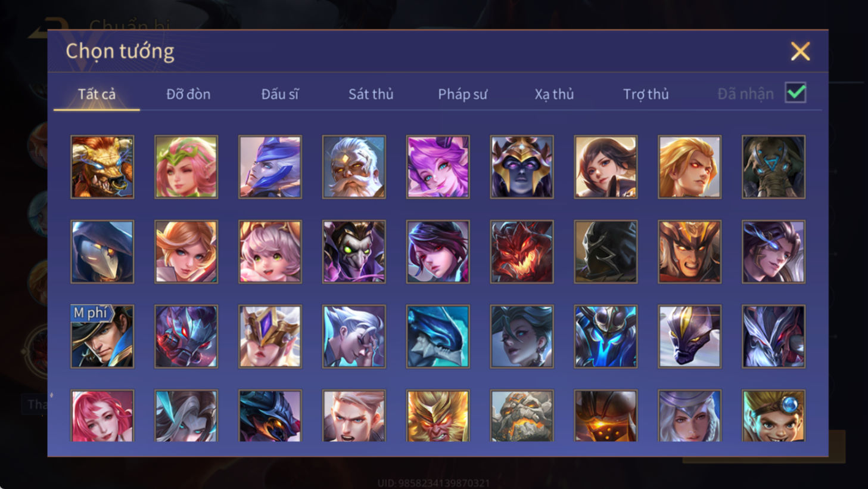Pick the goggles-wearing boy hero
The image size is (868, 489).
click(773, 416)
